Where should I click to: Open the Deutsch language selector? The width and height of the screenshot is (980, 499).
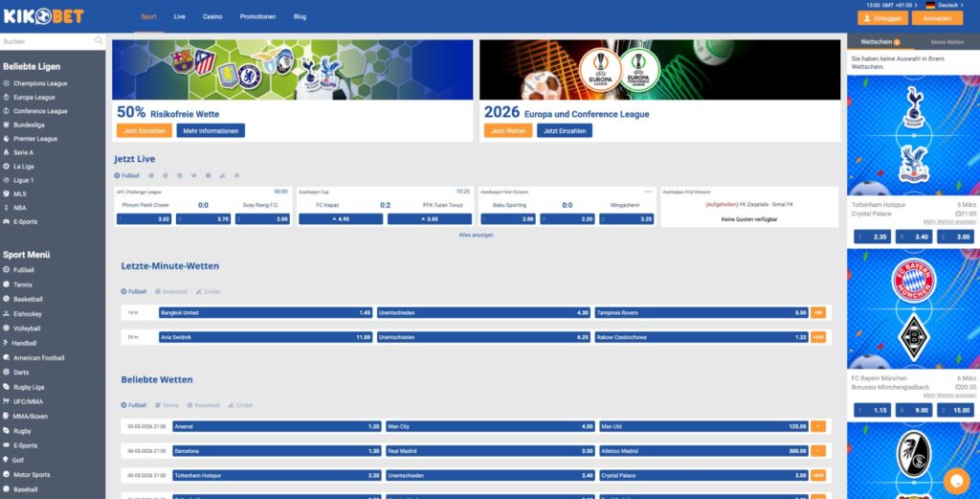click(x=945, y=5)
